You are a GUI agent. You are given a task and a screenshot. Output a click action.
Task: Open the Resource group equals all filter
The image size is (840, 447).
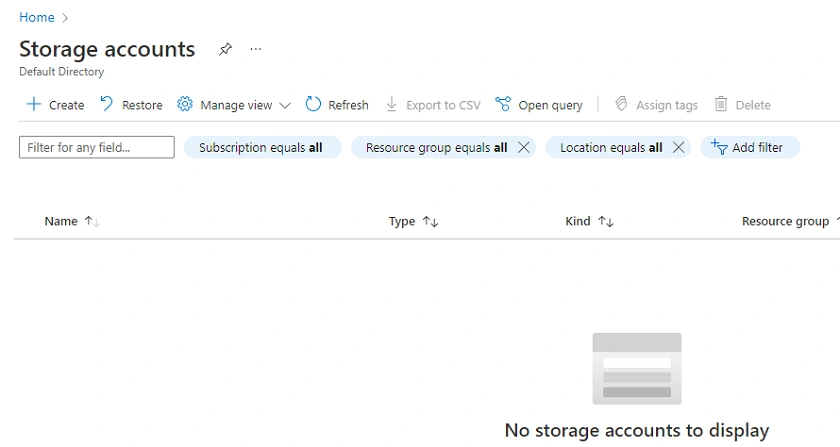pyautogui.click(x=436, y=147)
